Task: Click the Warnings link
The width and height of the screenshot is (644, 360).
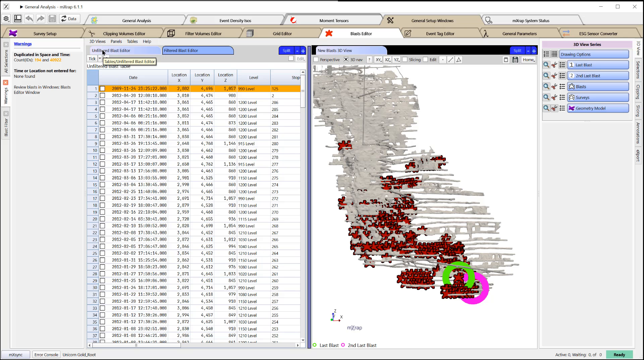Action: pyautogui.click(x=23, y=44)
